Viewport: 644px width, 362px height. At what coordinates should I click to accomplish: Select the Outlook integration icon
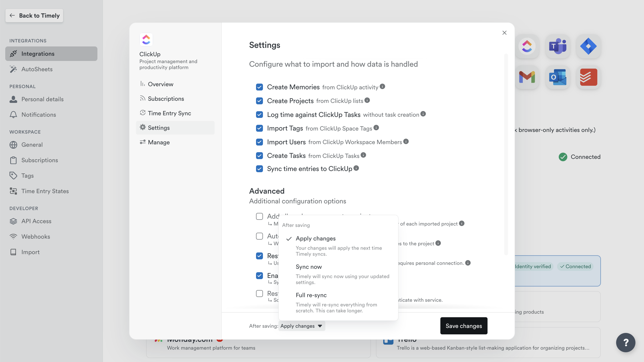click(x=558, y=77)
